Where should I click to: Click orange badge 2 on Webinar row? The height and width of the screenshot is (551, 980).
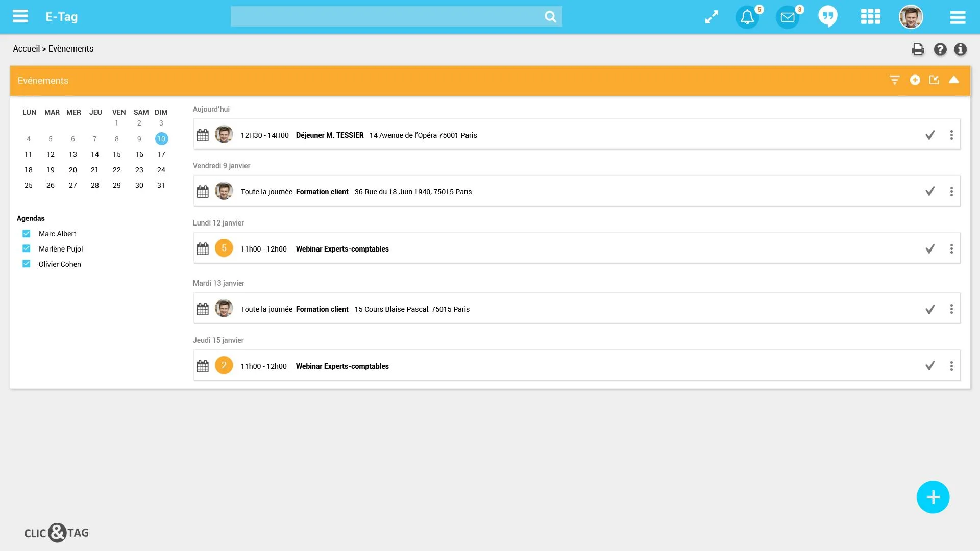[224, 365]
